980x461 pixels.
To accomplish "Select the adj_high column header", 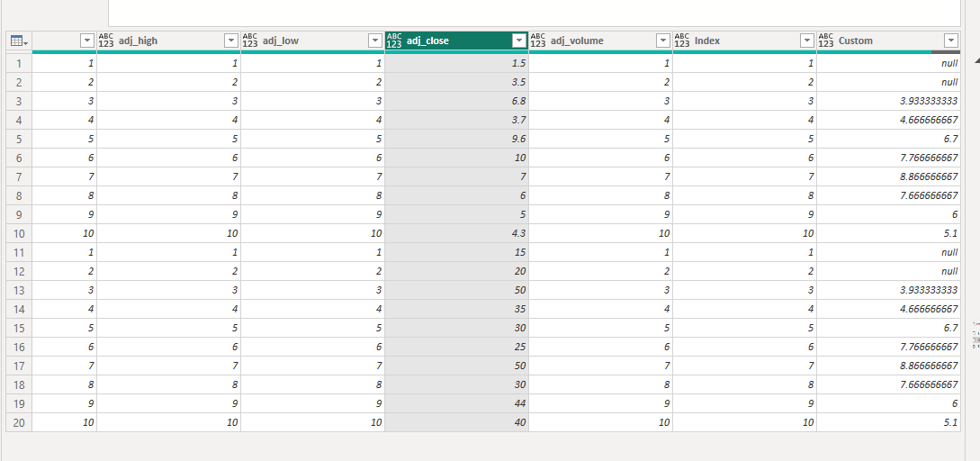I will (169, 41).
